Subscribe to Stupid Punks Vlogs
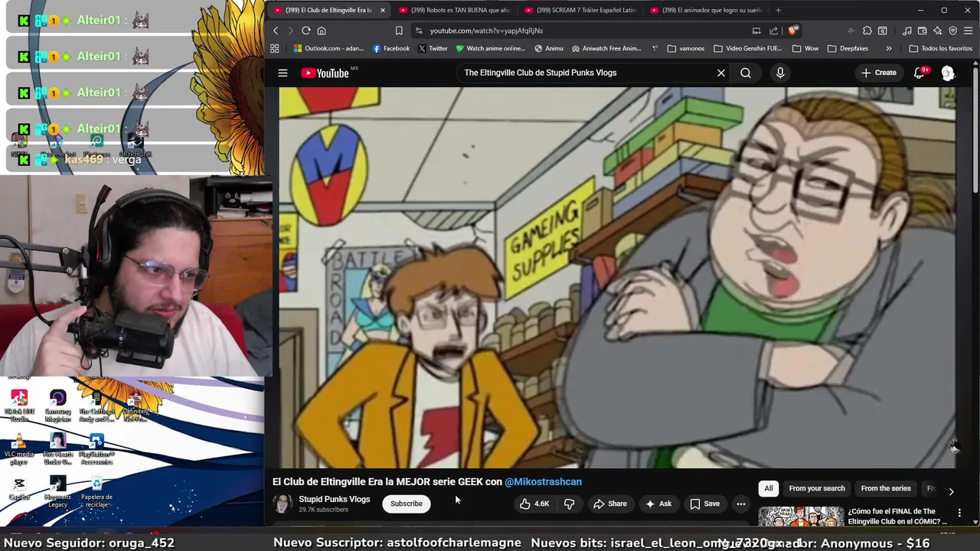Viewport: 980px width, 551px height. tap(406, 504)
